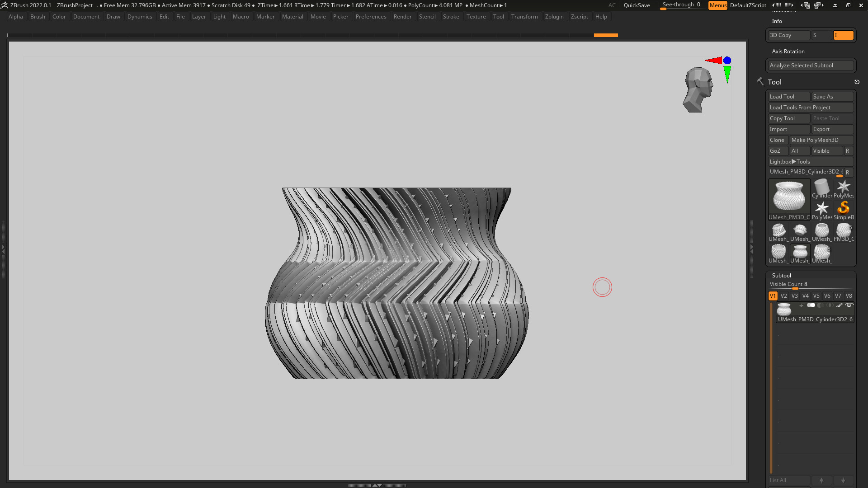Click the ZBrush logo in title bar

[5, 5]
